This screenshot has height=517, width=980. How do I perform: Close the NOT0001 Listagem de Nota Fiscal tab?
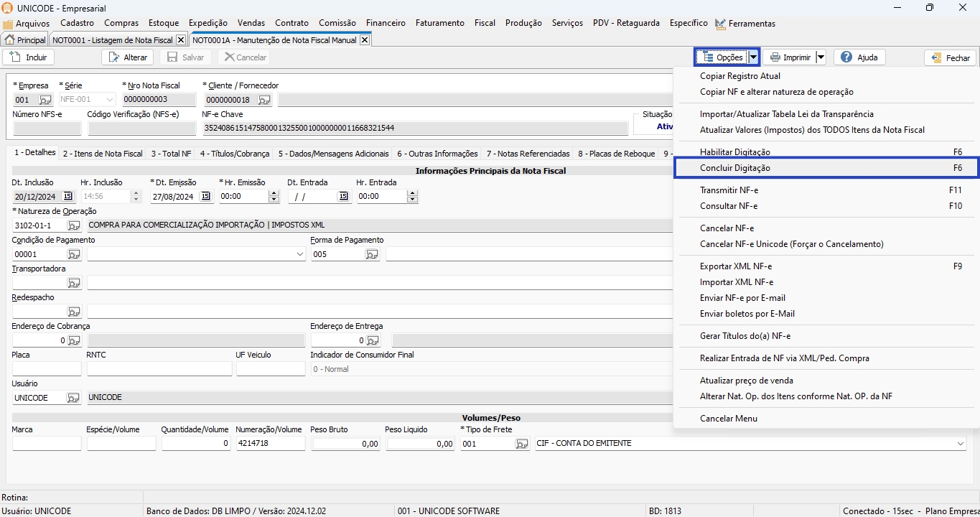[180, 40]
